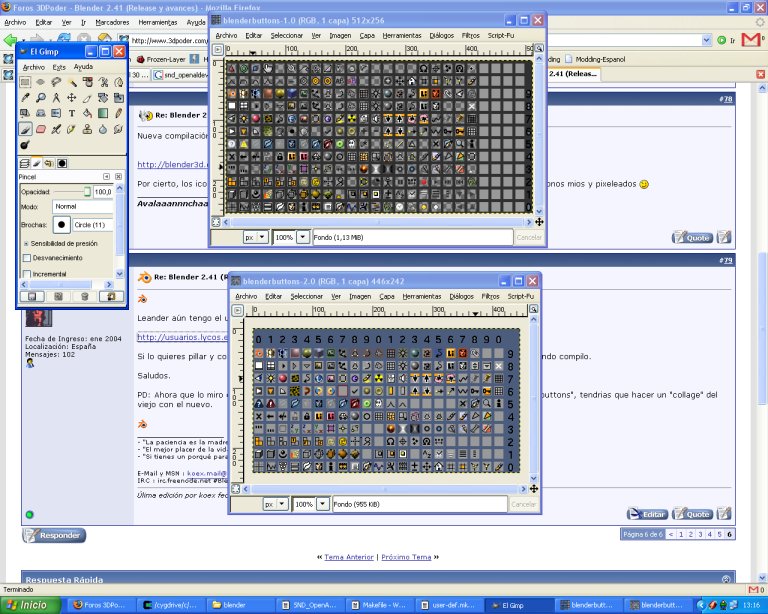Open the Pincel tab configuration menu arrow
The height and width of the screenshot is (614, 768).
click(x=106, y=176)
